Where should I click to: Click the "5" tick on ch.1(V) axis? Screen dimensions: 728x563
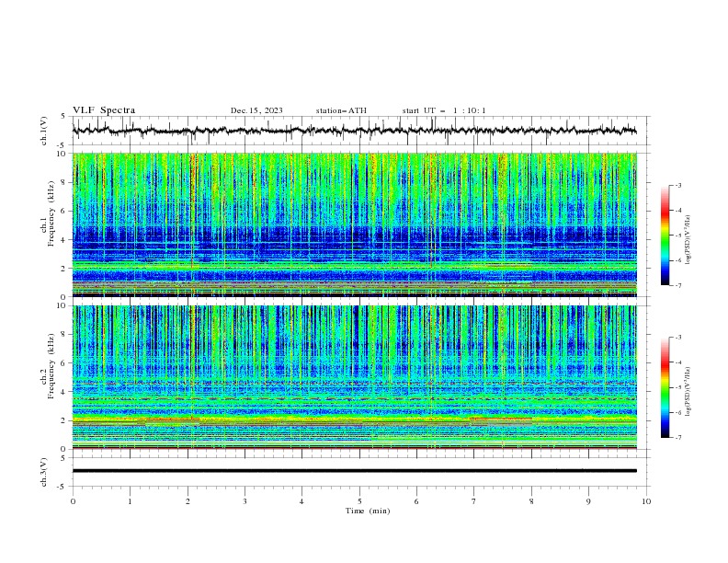pyautogui.click(x=64, y=117)
